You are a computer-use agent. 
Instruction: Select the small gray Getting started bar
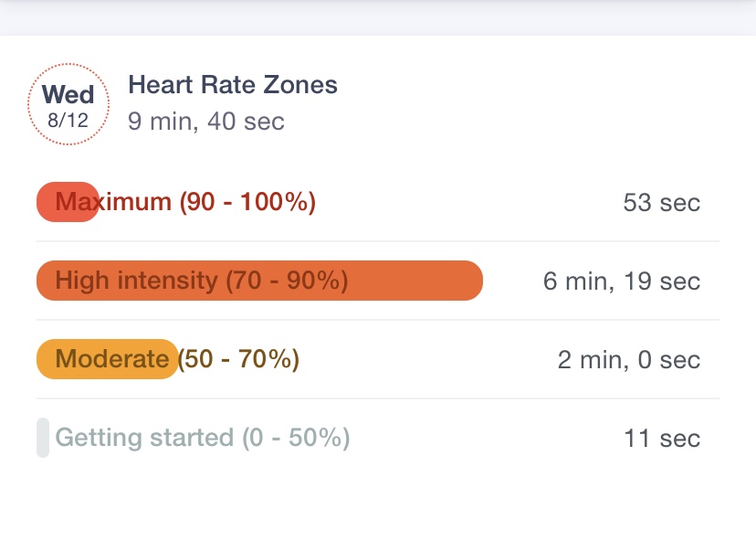(x=42, y=438)
